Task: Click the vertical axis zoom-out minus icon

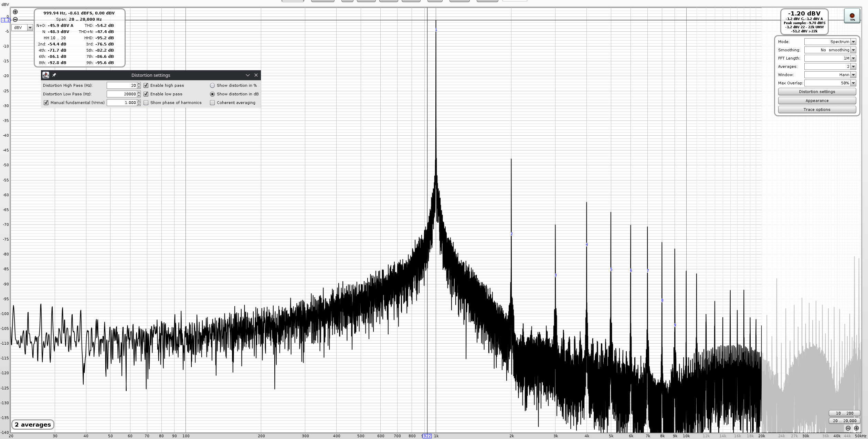Action: click(x=15, y=20)
